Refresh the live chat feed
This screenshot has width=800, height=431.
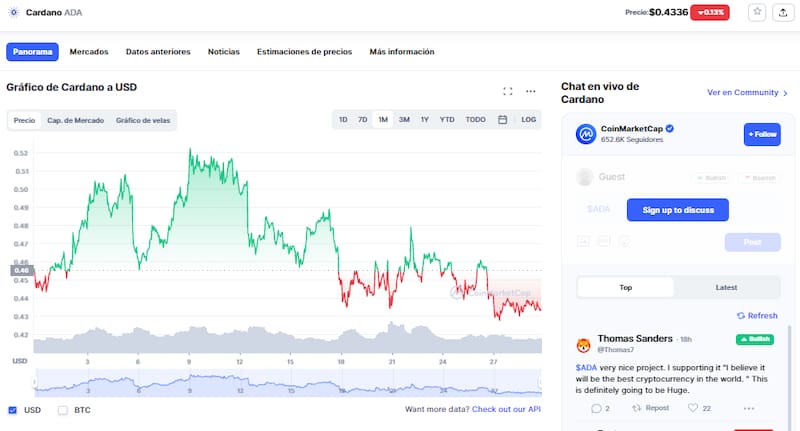coord(757,315)
